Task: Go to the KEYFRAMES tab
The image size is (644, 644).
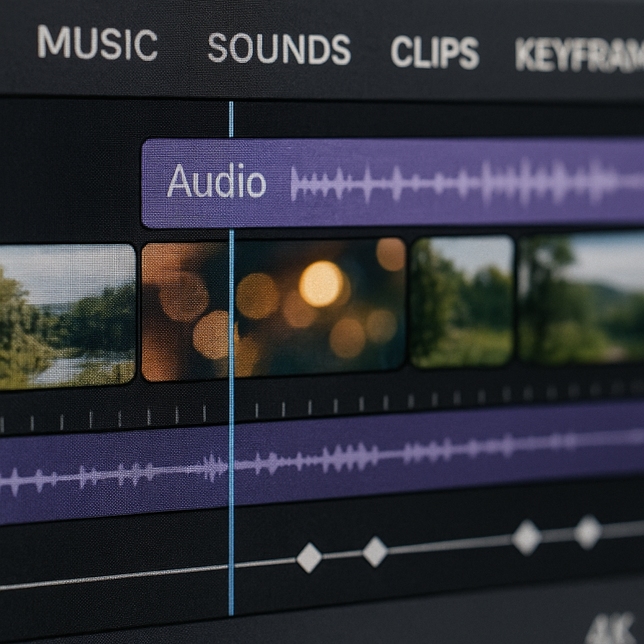Action: [579, 55]
